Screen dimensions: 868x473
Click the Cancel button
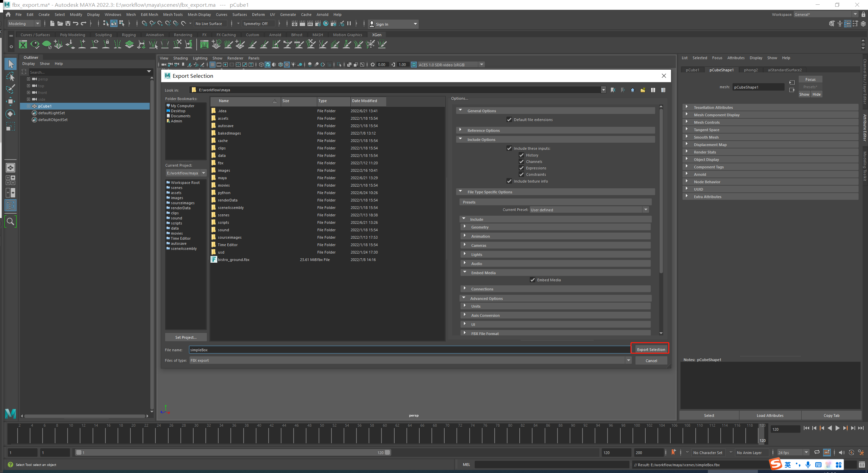tap(651, 360)
